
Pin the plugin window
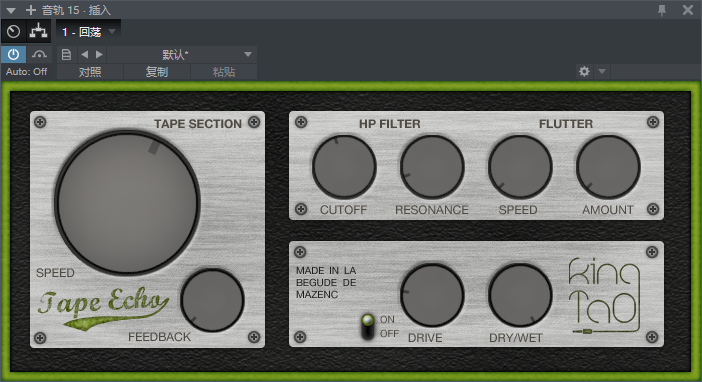click(662, 10)
